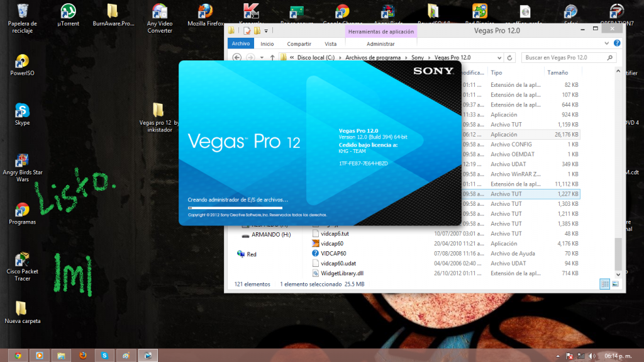This screenshot has height=362, width=644.
Task: Click the Sony breadcrumb
Action: (x=418, y=57)
